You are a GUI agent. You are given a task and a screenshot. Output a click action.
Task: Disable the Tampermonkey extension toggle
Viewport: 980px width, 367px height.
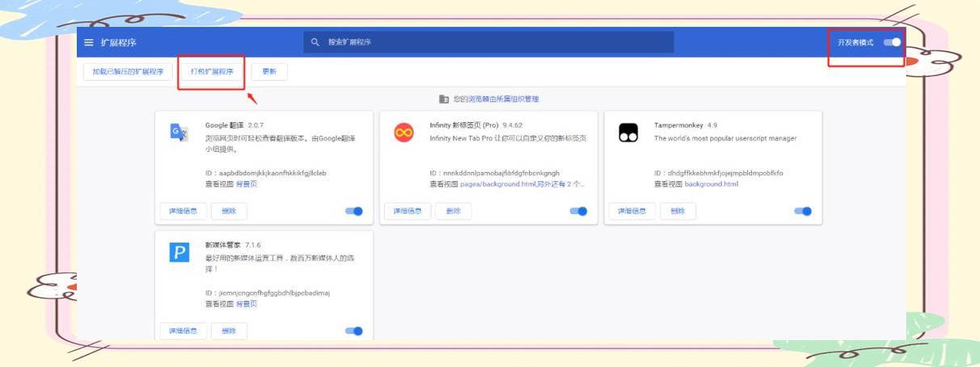pos(803,211)
